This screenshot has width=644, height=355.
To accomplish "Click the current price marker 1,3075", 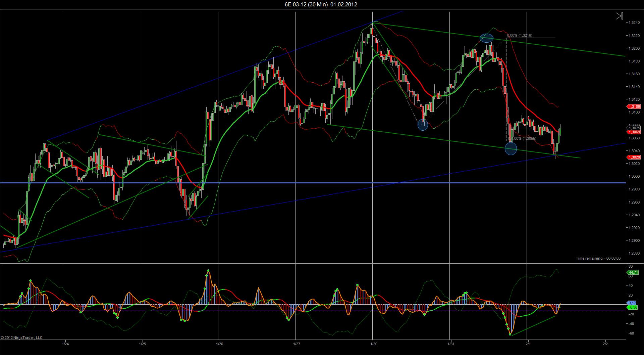I will (x=634, y=128).
